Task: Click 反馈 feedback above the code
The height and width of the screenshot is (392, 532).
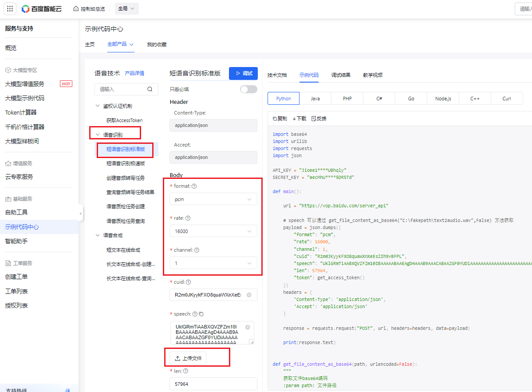Action: pos(319,119)
